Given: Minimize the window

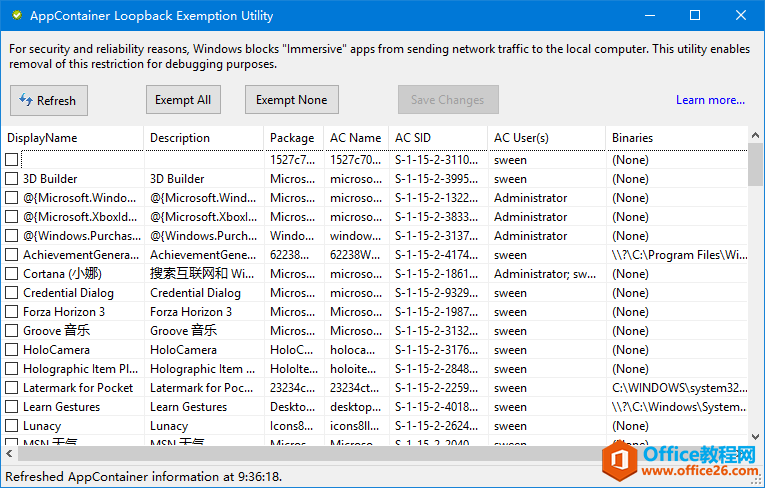Looking at the screenshot, I should pyautogui.click(x=650, y=15).
